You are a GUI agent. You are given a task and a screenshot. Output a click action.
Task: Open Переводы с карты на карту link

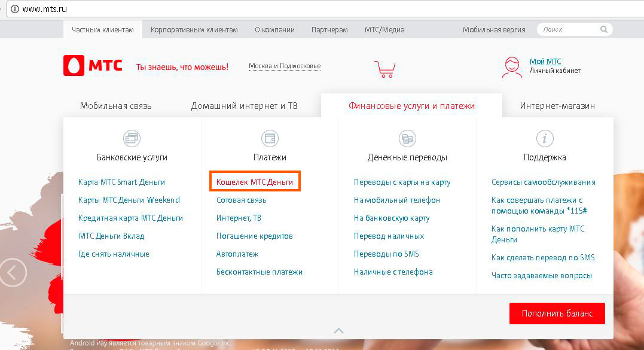[x=402, y=182]
